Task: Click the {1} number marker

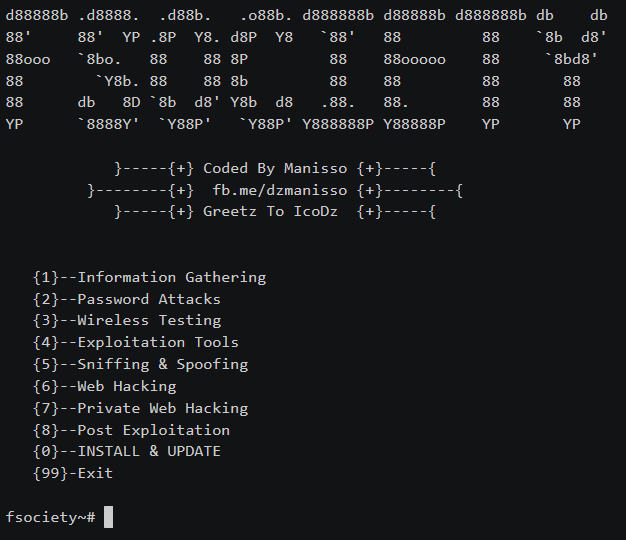Action: [x=46, y=277]
